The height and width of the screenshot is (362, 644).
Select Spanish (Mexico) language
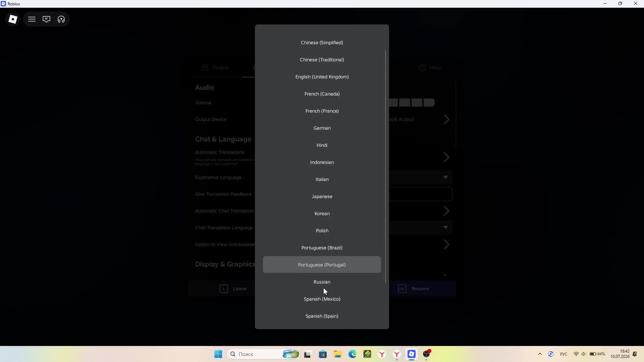322,299
